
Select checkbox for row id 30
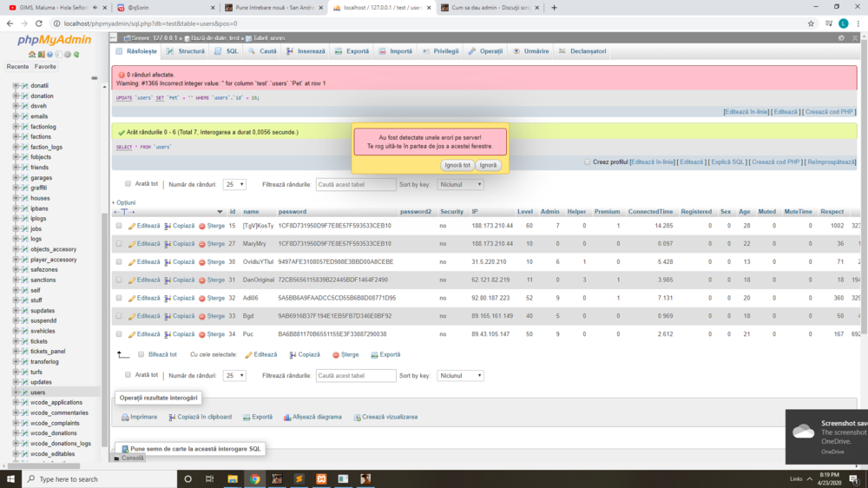119,262
